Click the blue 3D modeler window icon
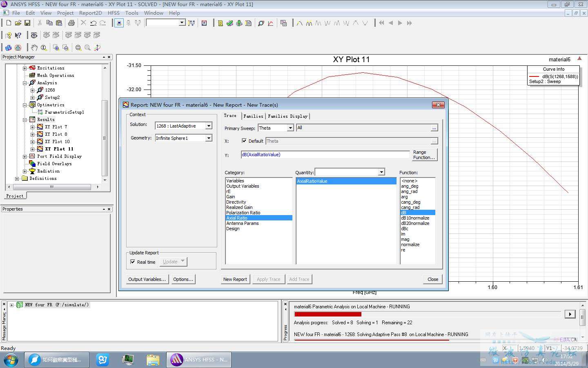This screenshot has height=368, width=588. 9,47
